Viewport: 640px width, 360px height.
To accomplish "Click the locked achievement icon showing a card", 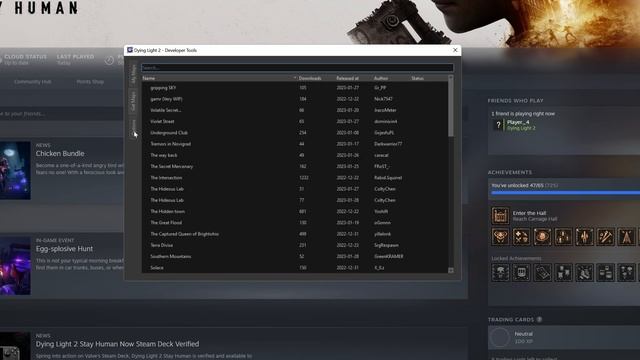I will point(542,272).
